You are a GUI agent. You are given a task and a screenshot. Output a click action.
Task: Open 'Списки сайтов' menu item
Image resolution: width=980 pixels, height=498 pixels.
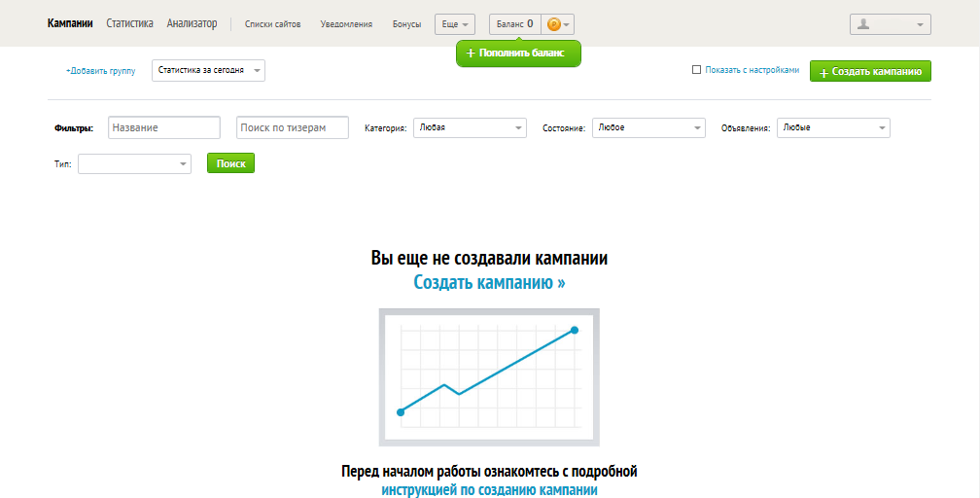(272, 24)
